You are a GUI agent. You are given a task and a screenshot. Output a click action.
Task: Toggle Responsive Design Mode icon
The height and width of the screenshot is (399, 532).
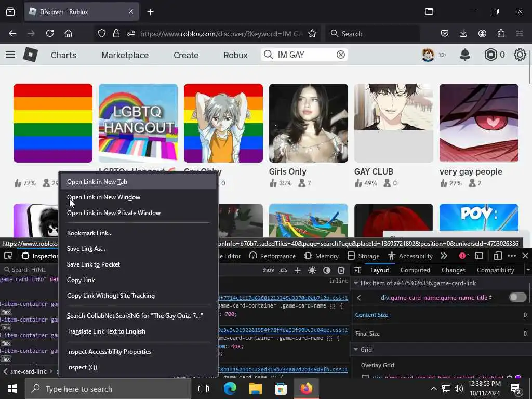[x=498, y=256]
